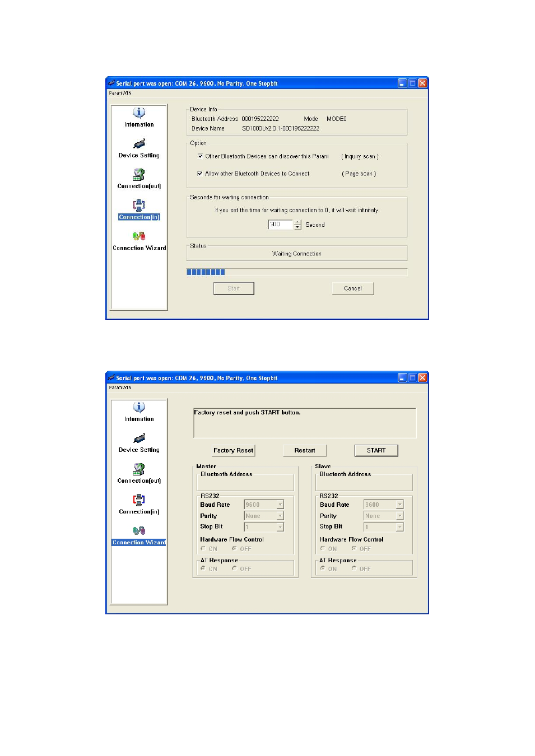This screenshot has width=535, height=756.
Task: Click Device Setting icon in lower window
Action: pos(139,438)
